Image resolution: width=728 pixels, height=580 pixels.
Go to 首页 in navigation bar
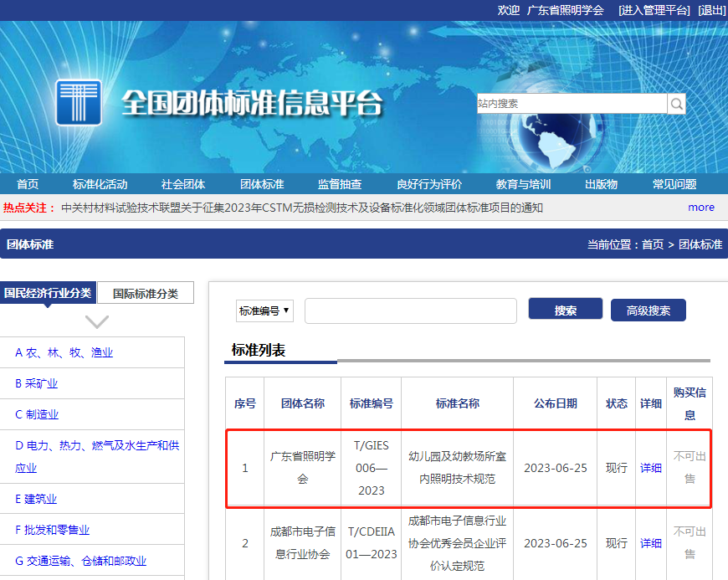coord(28,184)
